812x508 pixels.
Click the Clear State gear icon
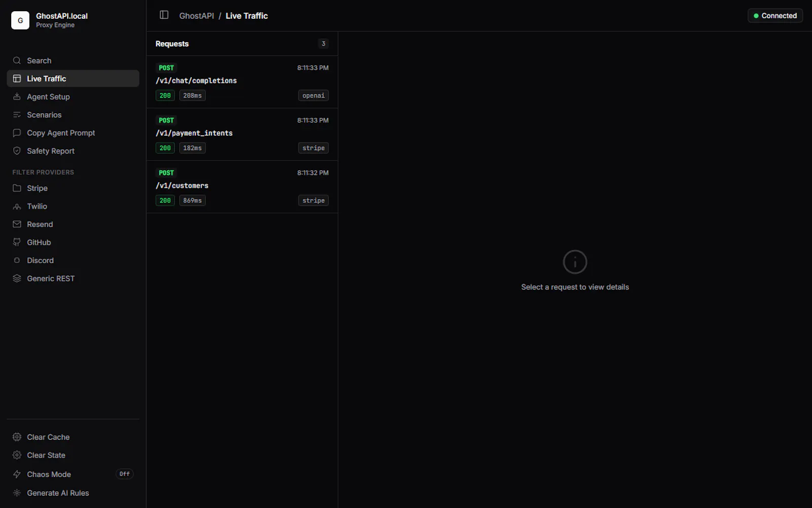click(17, 455)
